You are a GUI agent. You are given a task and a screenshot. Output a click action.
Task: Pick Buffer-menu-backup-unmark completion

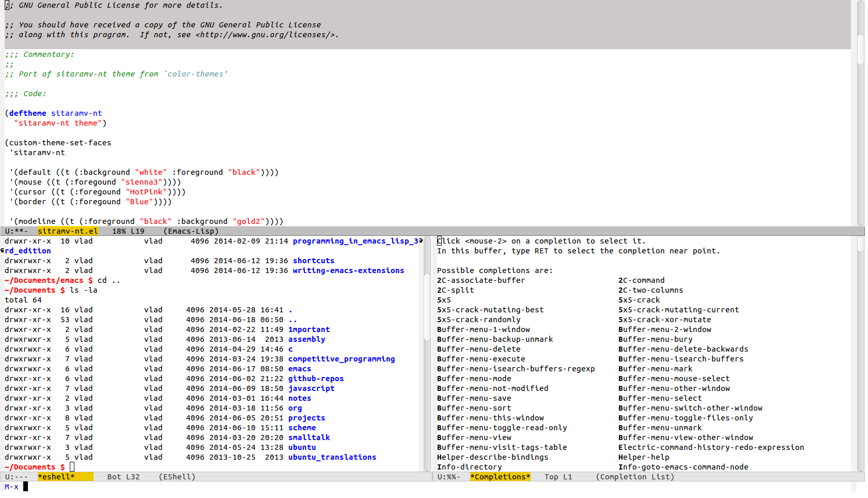pyautogui.click(x=495, y=339)
